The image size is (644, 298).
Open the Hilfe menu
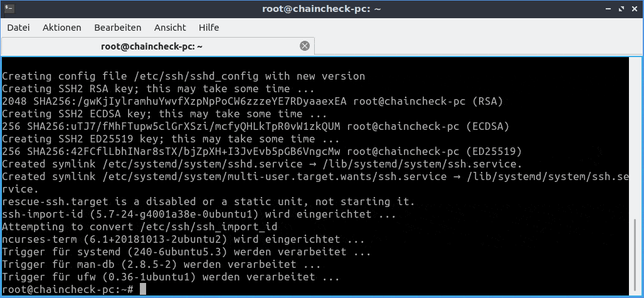click(x=209, y=28)
